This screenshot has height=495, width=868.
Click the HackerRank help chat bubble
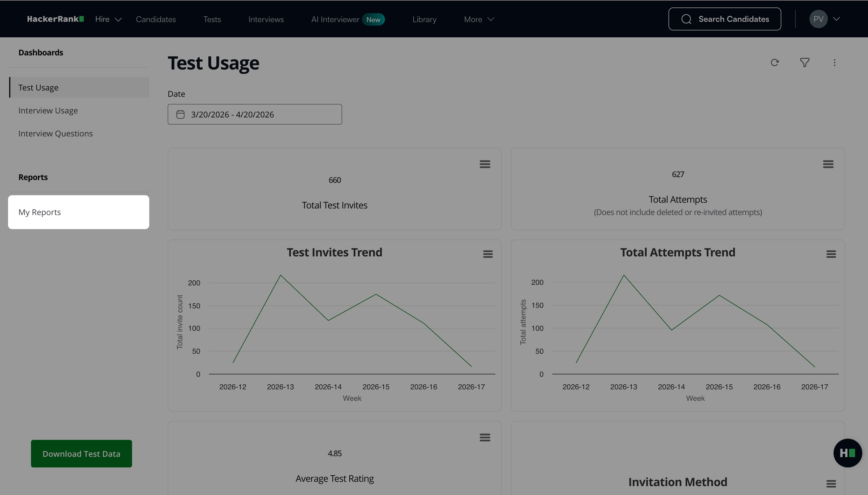[x=847, y=453]
